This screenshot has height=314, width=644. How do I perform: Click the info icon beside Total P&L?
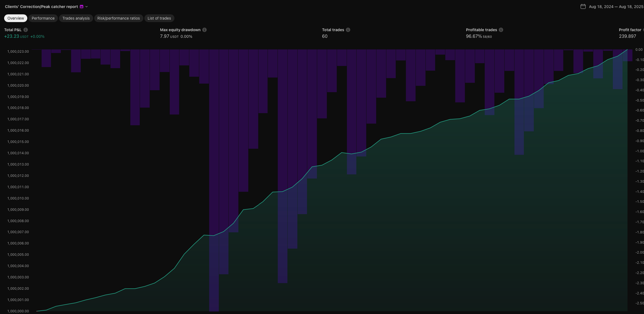26,30
